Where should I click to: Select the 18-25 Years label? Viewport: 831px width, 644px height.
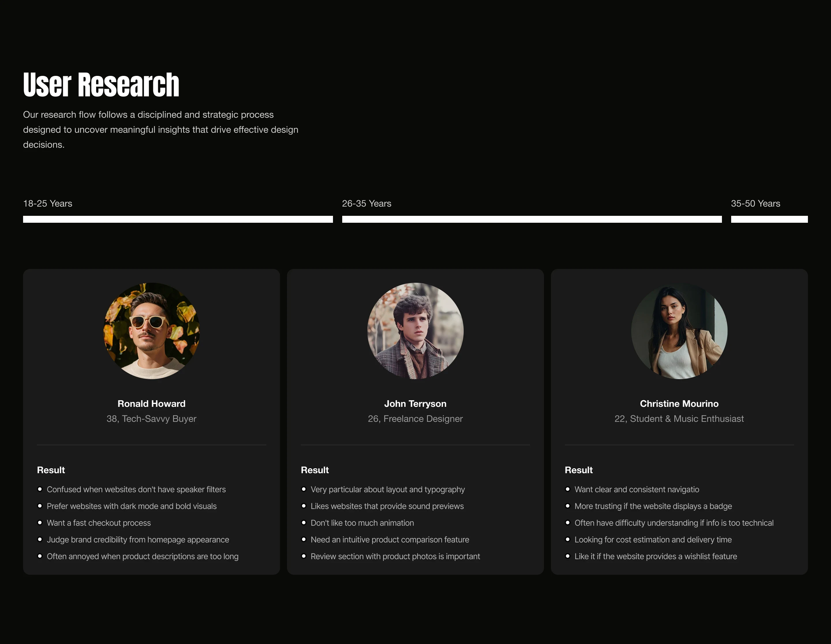pyautogui.click(x=48, y=203)
